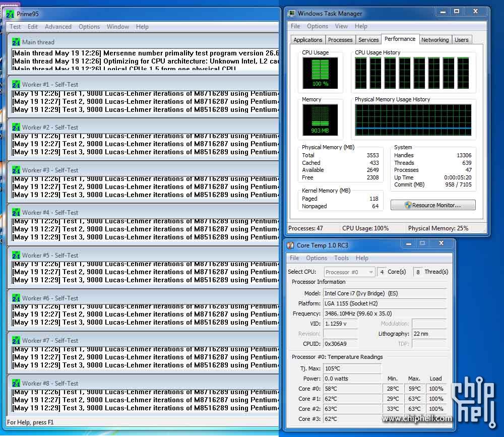
Task: Open Core Temp's File menu
Action: click(294, 258)
